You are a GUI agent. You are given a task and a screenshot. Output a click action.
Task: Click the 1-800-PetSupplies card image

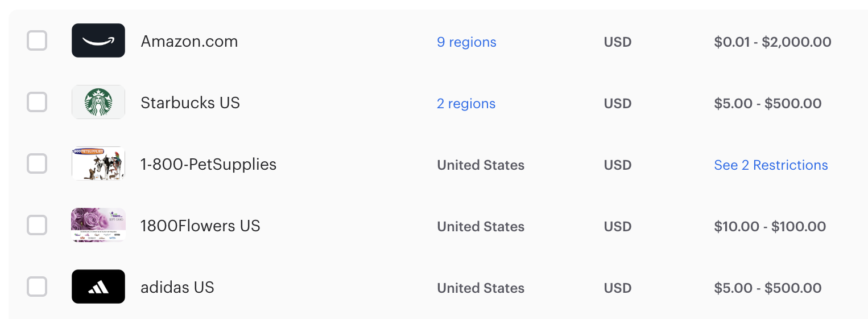pyautogui.click(x=98, y=163)
